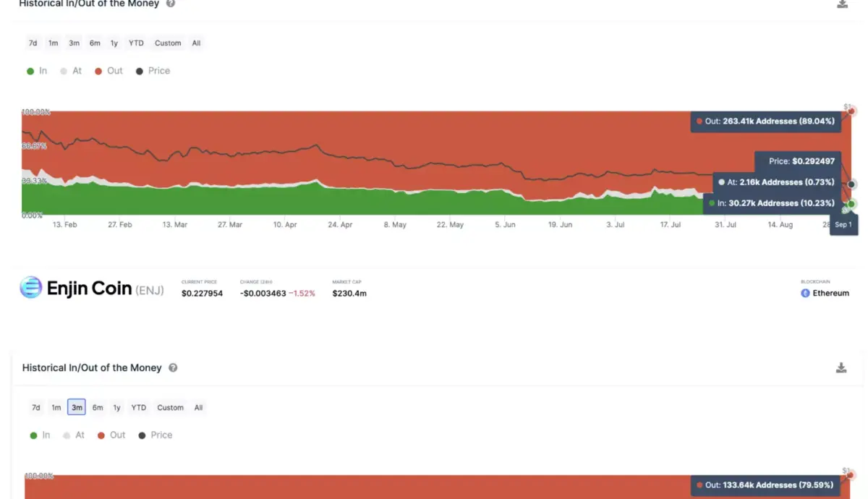Select 7d range in top chart
This screenshot has width=868, height=499.
coord(33,43)
